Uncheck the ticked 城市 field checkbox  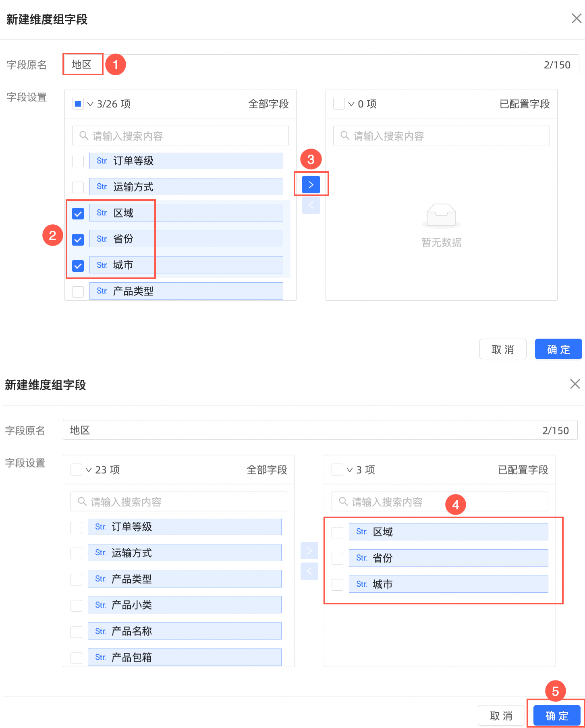click(x=78, y=266)
